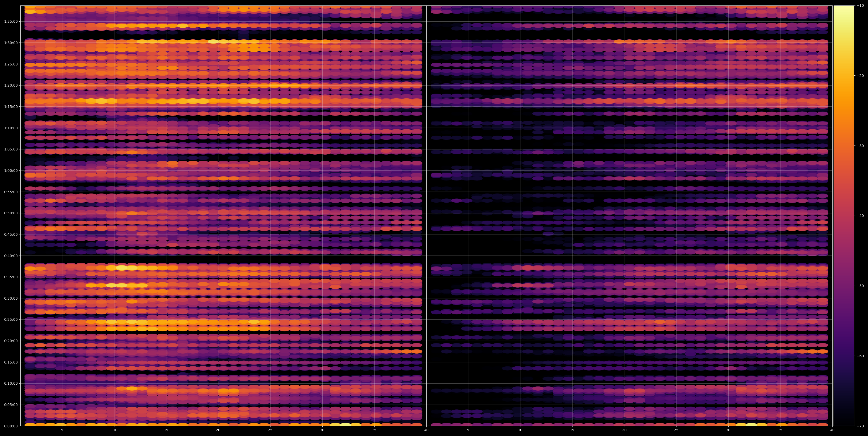Click the colorbar value −30
Screen dimensions: 868x436
[x=860, y=146]
